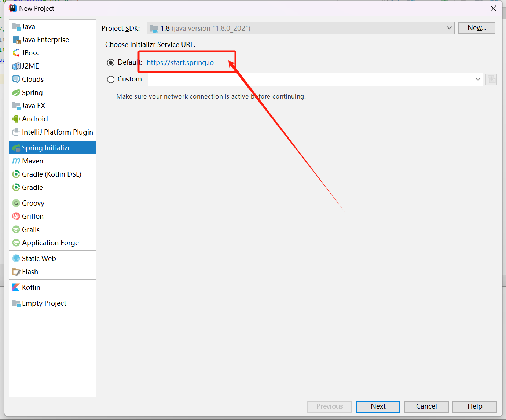The image size is (506, 420).
Task: Click the Gradle (Kotlin DSL) icon
Action: (16, 174)
